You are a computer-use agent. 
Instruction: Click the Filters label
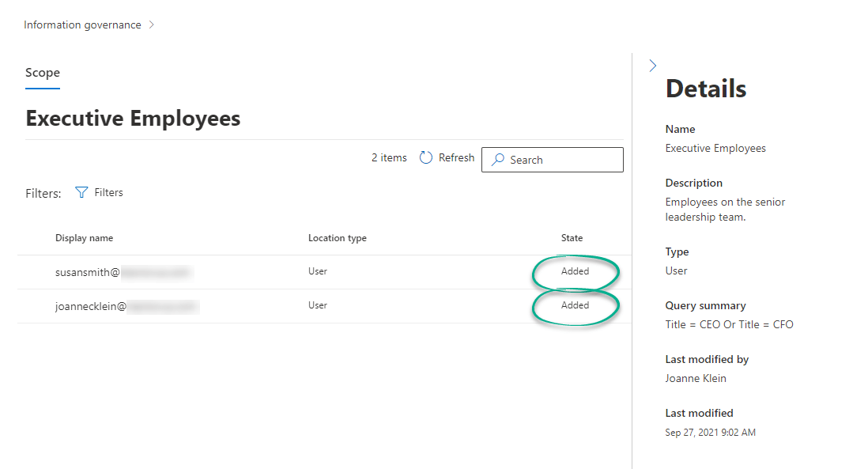click(x=111, y=191)
